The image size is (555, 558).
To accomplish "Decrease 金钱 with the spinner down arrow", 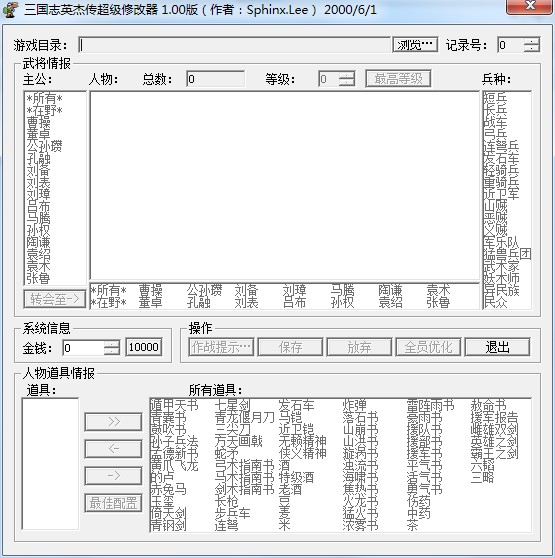I will pyautogui.click(x=112, y=351).
